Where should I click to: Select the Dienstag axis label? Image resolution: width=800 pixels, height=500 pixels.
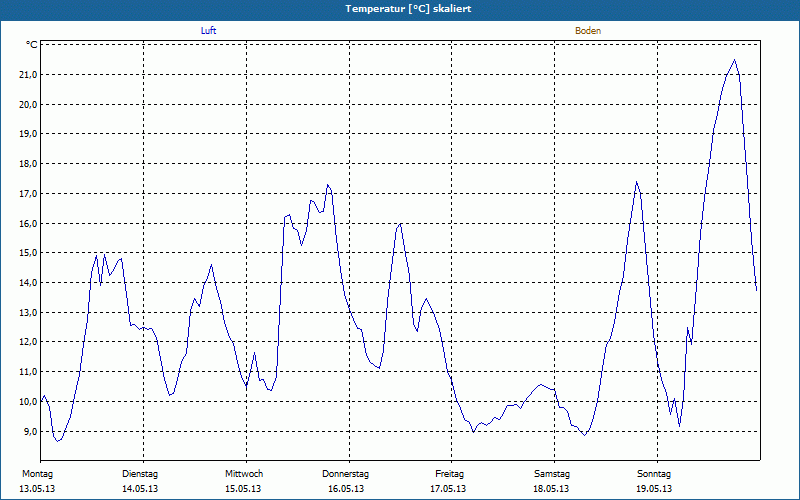click(140, 474)
